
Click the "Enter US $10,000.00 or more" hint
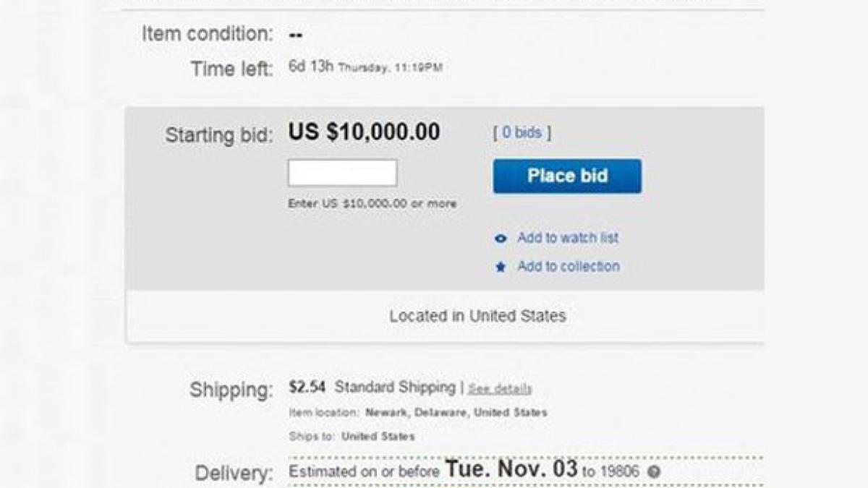(372, 204)
